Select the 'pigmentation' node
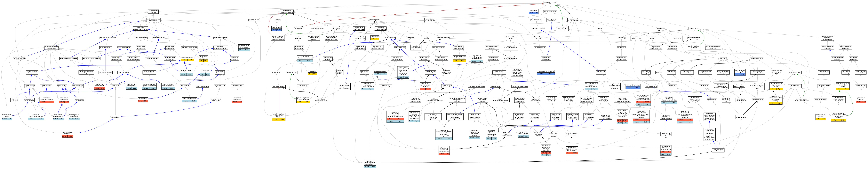Viewport: 868px width, 169px height. pyautogui.click(x=534, y=11)
